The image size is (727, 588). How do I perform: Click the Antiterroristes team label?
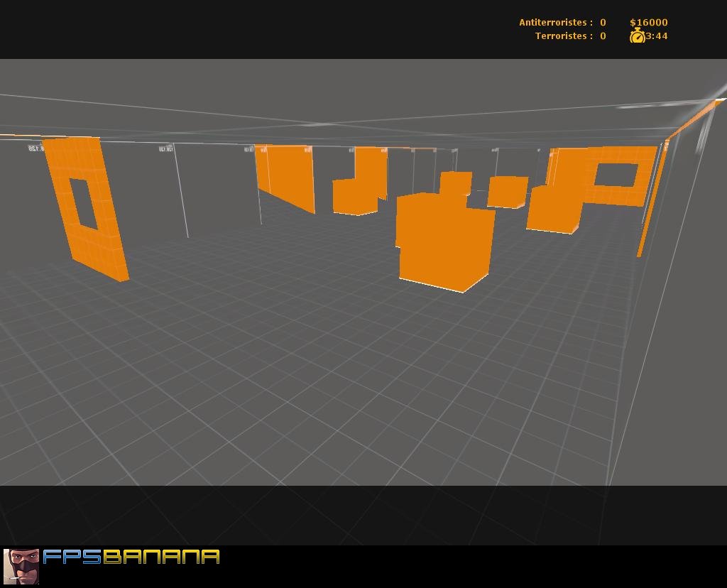tap(553, 22)
